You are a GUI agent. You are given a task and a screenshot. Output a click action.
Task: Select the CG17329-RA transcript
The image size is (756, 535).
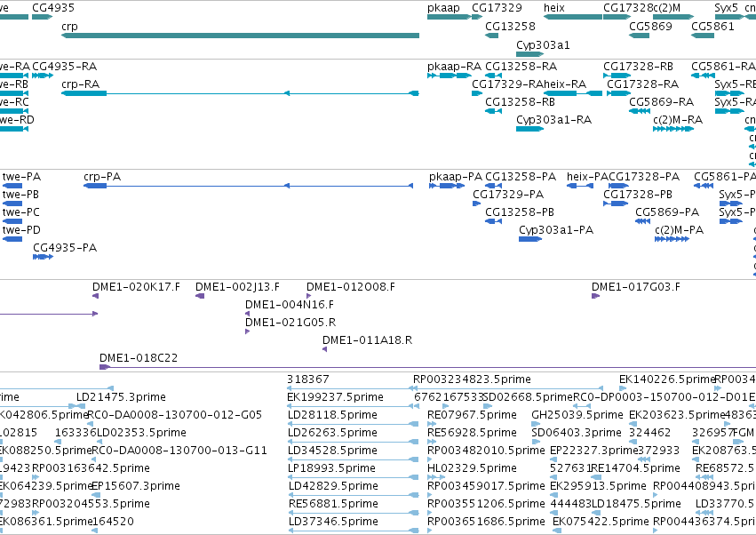click(x=477, y=93)
